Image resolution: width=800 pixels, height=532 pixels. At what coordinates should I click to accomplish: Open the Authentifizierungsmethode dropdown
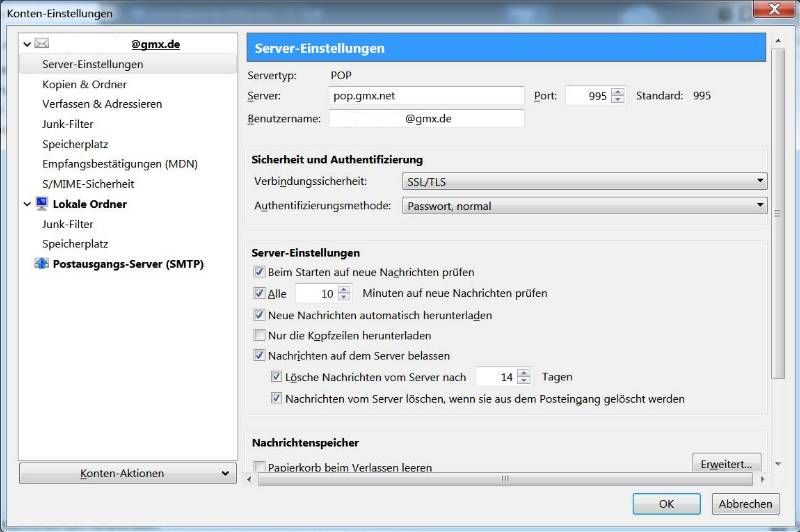(x=583, y=206)
